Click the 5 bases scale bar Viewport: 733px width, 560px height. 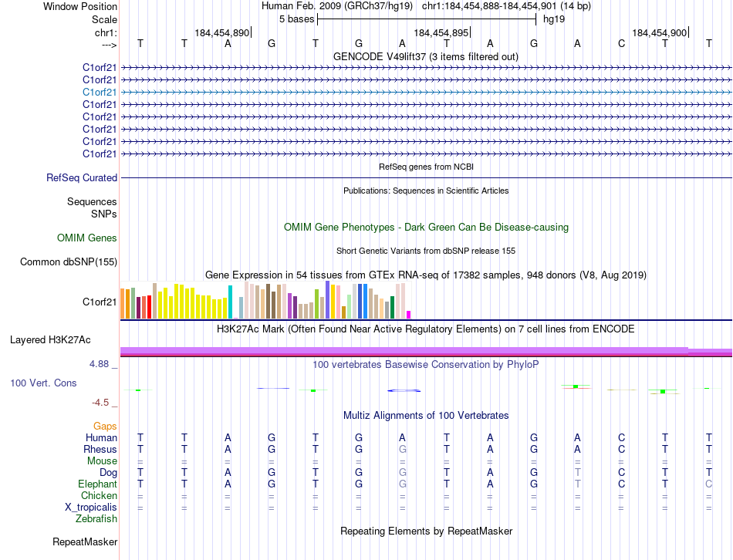(x=427, y=19)
